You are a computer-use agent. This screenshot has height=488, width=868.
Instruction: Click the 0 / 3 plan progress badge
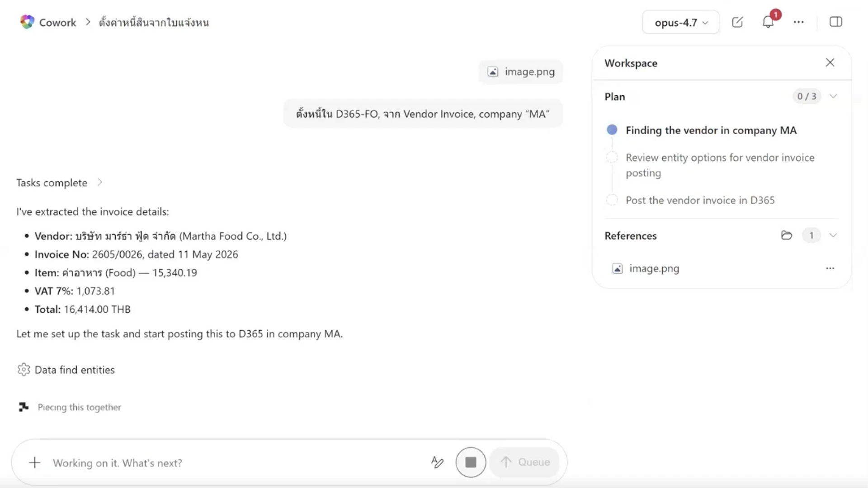tap(807, 96)
